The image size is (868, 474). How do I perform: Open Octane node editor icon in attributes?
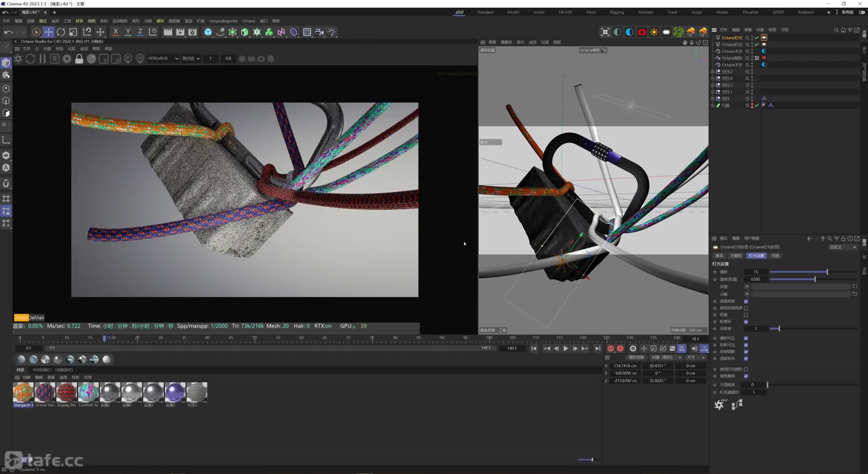pyautogui.click(x=737, y=405)
